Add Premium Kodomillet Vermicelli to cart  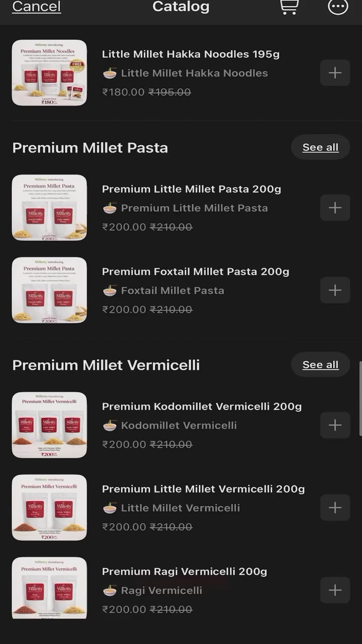coord(335,425)
